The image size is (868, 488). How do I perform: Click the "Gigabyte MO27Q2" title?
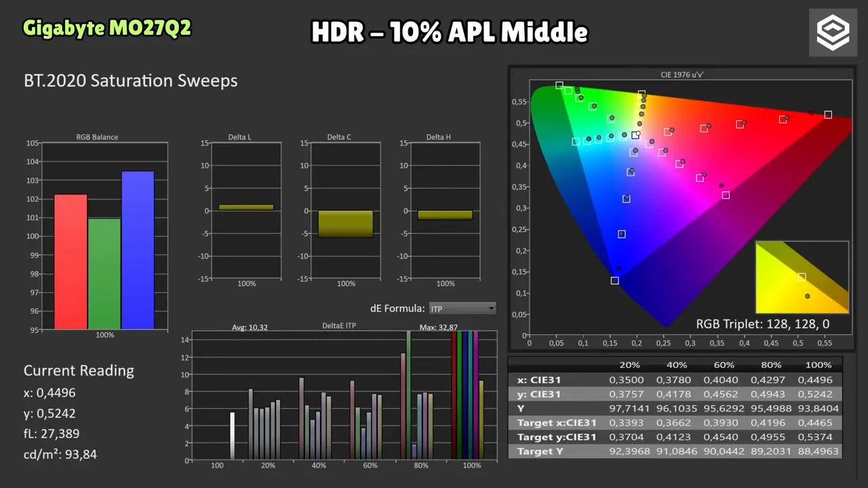coord(107,28)
